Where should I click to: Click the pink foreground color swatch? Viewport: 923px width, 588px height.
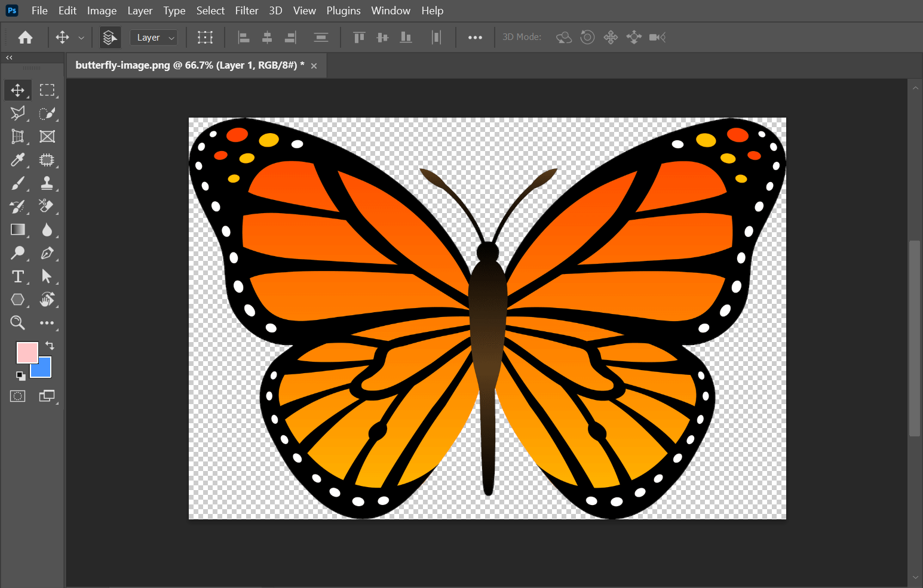click(26, 352)
